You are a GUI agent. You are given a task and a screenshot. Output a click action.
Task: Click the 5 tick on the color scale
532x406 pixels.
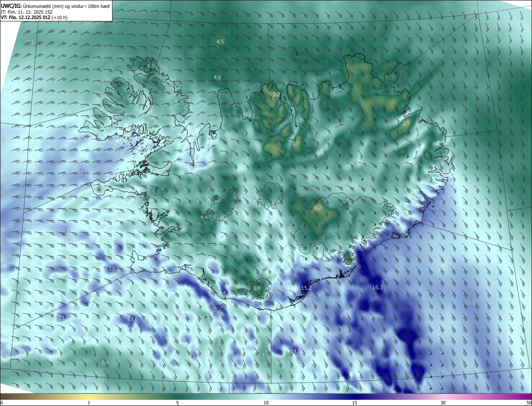[177, 403]
